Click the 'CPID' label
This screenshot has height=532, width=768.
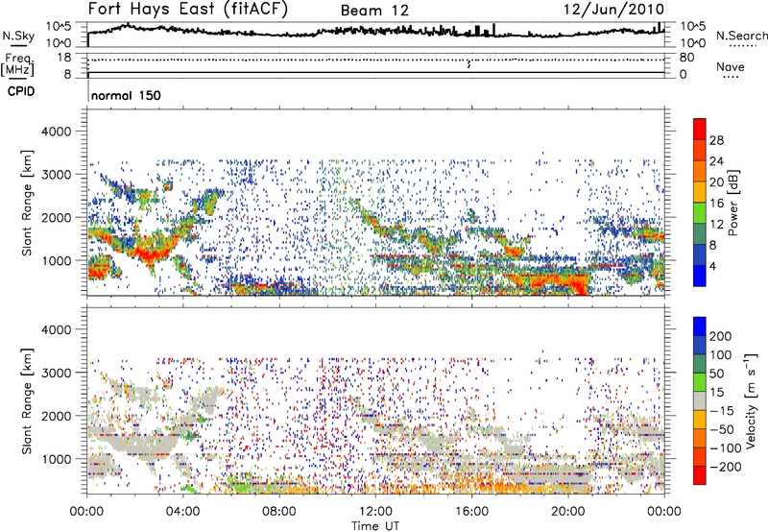(x=21, y=91)
